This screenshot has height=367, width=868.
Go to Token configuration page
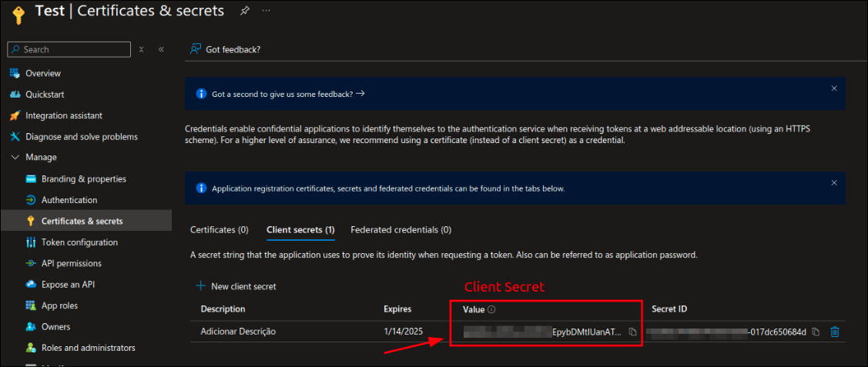[79, 242]
